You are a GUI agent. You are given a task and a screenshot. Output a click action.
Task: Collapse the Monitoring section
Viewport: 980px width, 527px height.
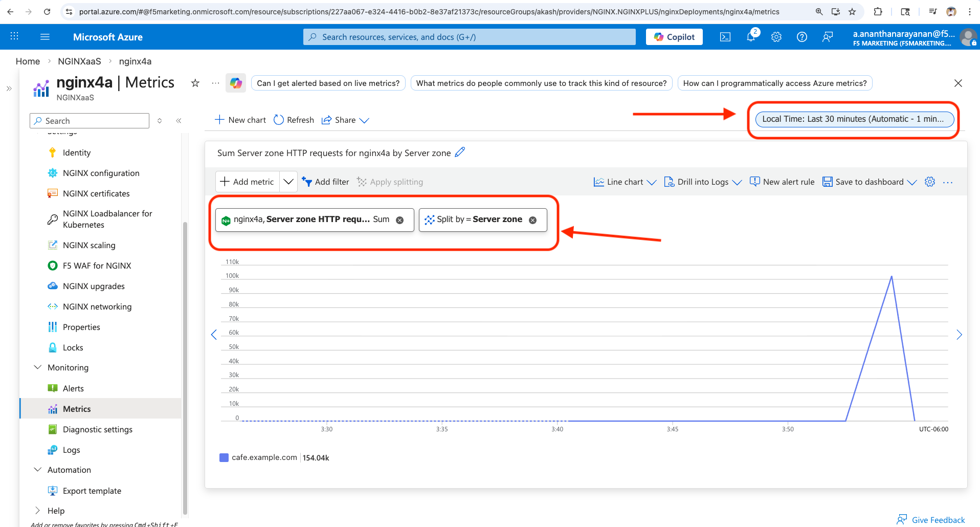37,367
